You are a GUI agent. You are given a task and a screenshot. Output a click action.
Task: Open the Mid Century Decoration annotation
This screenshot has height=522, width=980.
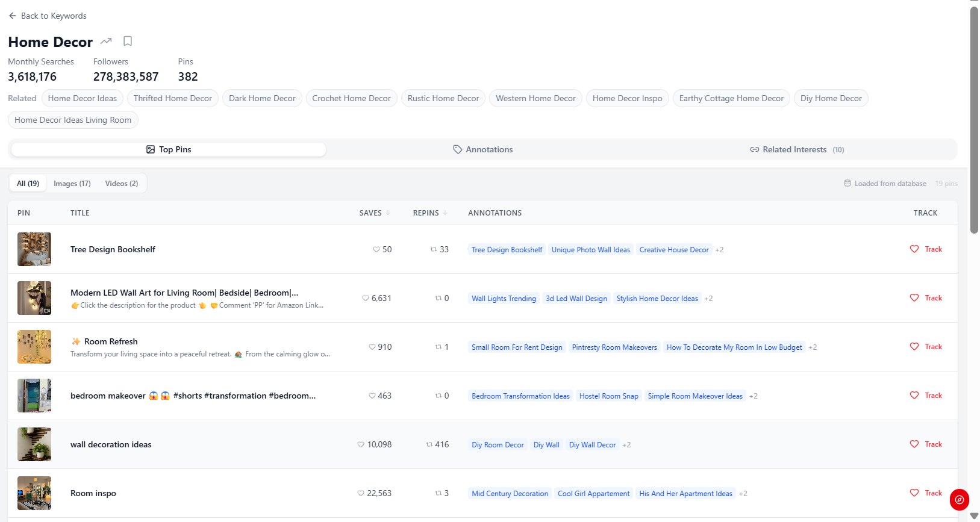click(510, 494)
